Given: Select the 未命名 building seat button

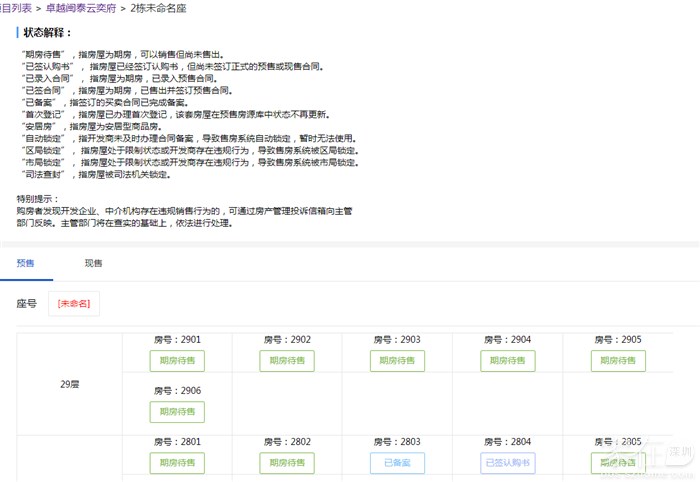Looking at the screenshot, I should click(x=73, y=303).
